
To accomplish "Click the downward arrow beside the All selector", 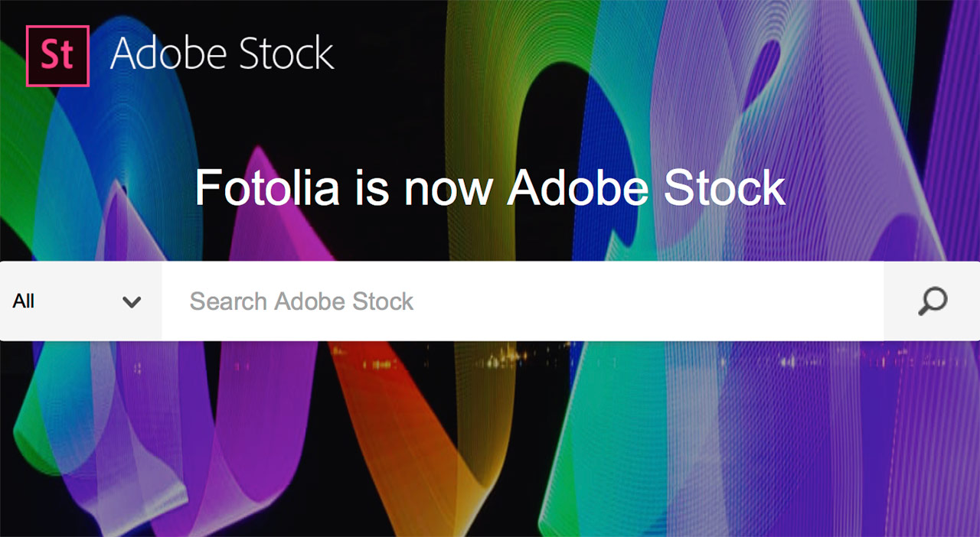I will click(x=132, y=301).
